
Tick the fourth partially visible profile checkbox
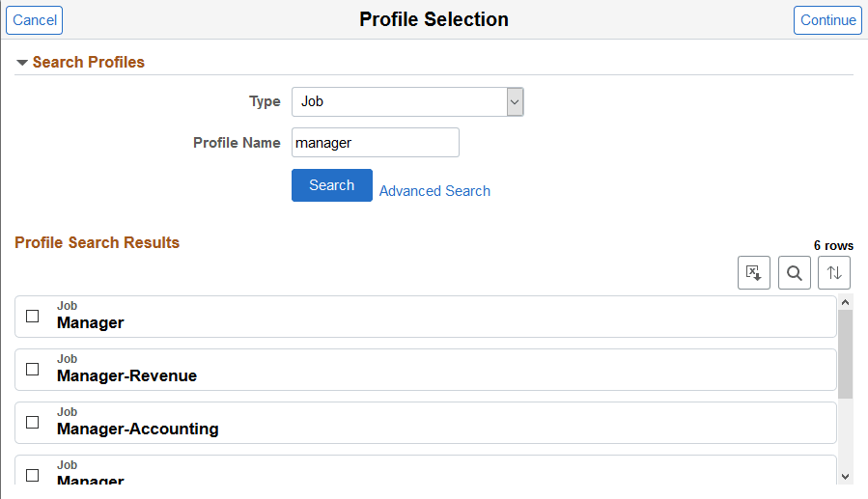pos(33,475)
